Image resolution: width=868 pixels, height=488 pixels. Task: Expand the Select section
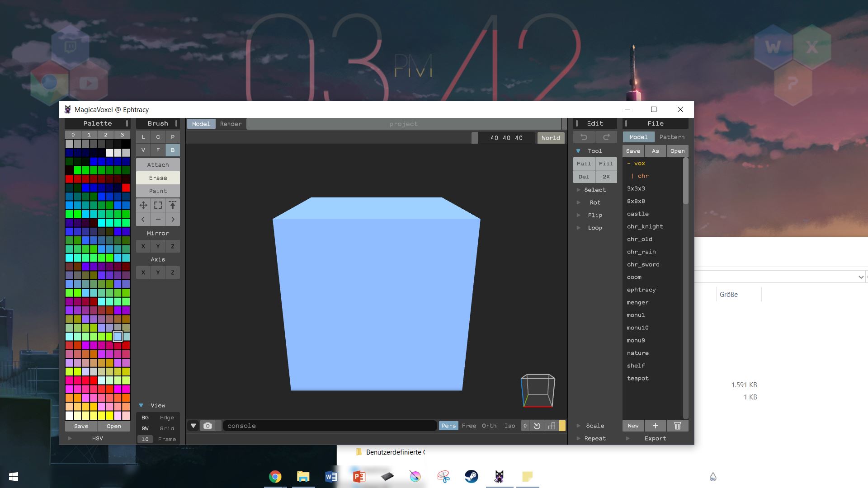594,190
